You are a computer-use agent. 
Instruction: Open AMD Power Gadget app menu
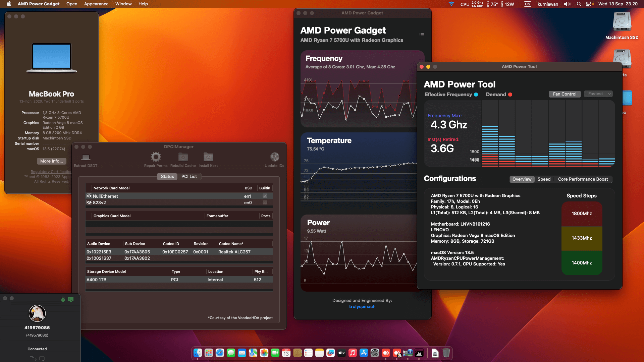(x=39, y=4)
